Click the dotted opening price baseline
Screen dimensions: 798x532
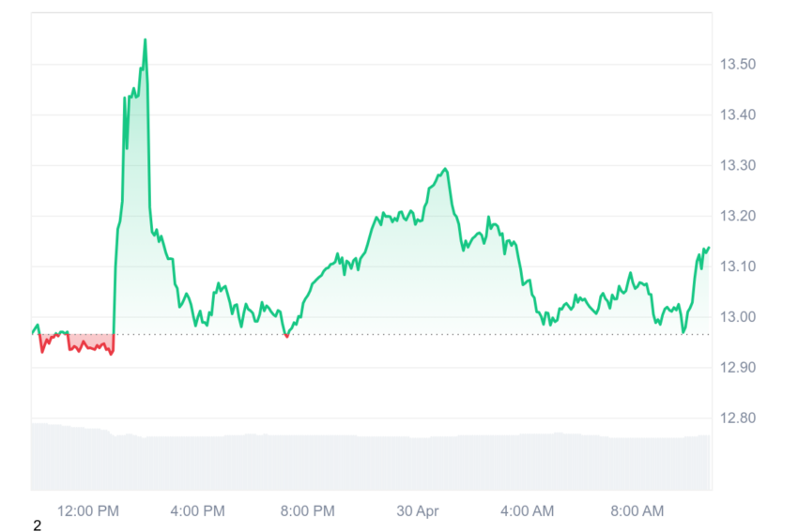coord(371,335)
